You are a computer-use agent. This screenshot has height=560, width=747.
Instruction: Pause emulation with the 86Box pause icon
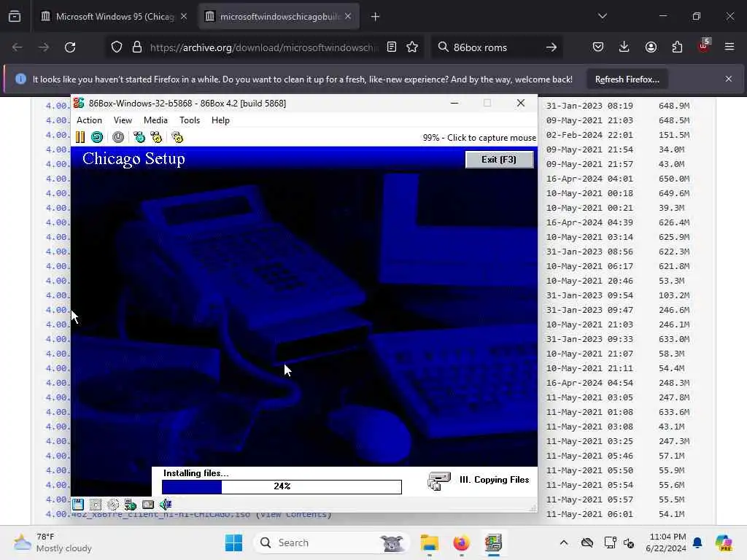[x=80, y=138]
